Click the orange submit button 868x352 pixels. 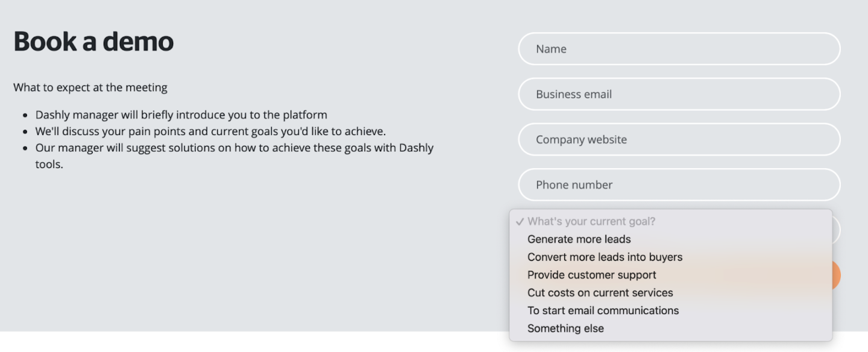(834, 275)
